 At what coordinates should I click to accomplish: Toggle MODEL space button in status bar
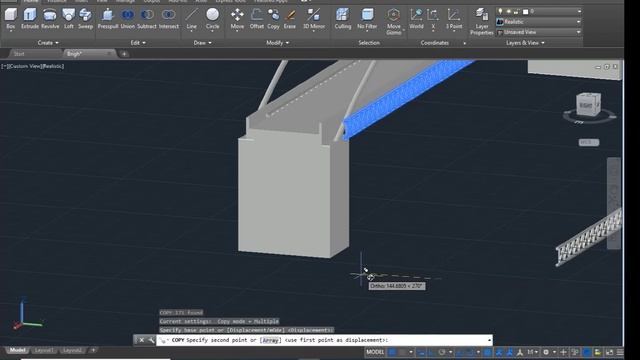(x=375, y=352)
